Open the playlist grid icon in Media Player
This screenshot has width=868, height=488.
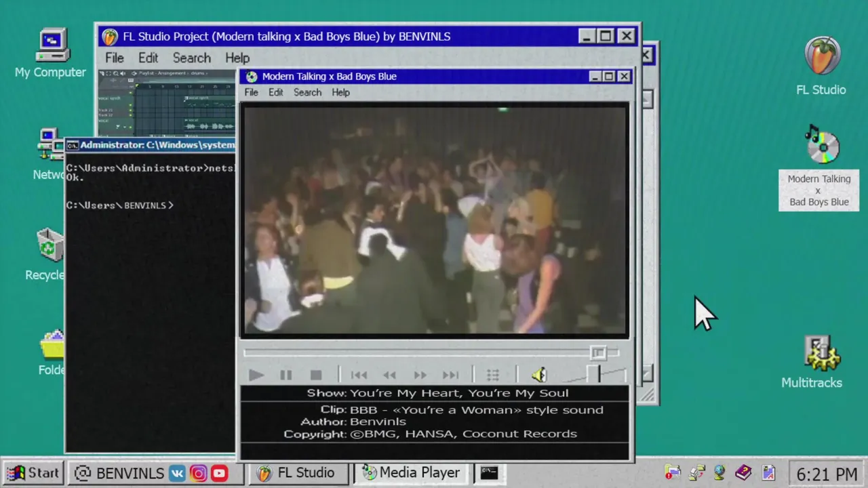point(493,375)
